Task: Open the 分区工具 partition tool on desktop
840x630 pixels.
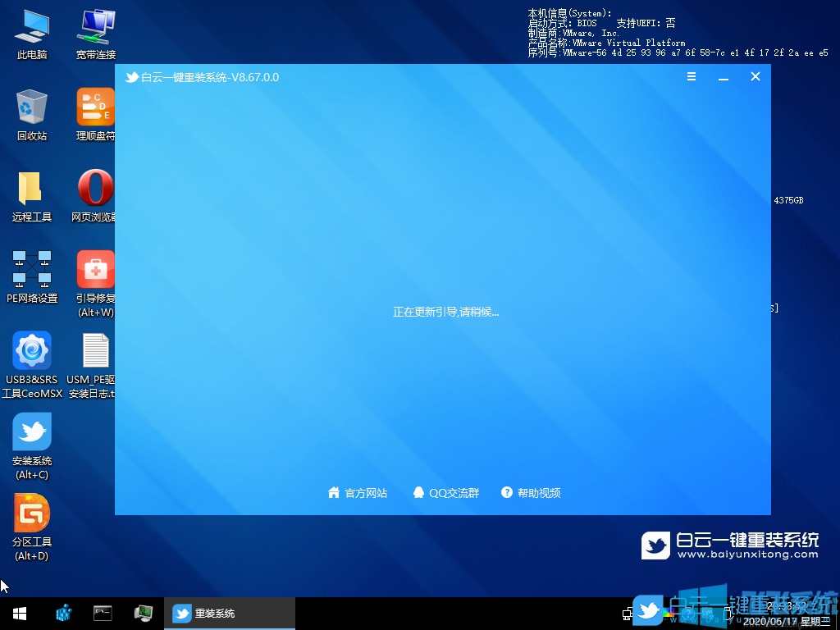Action: pos(31,518)
